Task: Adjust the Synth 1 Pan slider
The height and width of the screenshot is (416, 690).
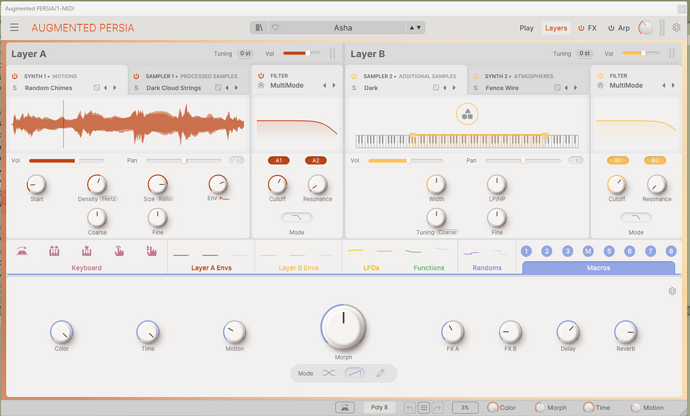Action: click(x=184, y=161)
